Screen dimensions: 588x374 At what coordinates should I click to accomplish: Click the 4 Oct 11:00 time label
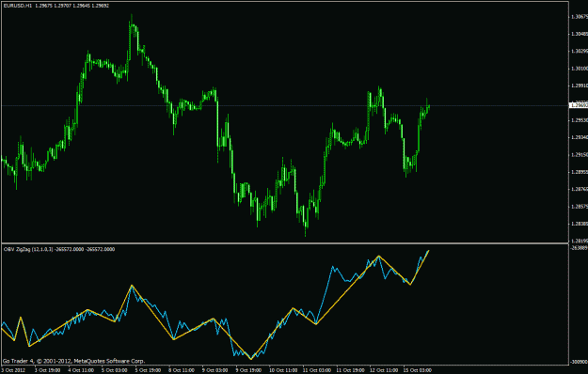[81, 370]
